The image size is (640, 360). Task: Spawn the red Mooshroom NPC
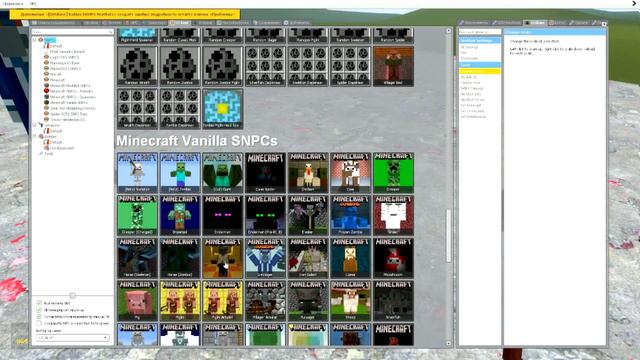[x=393, y=258]
